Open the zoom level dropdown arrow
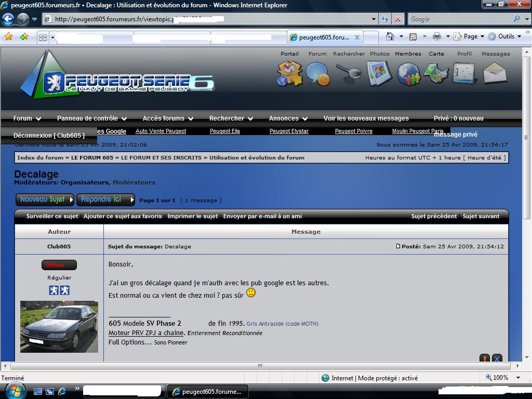 coord(518,378)
